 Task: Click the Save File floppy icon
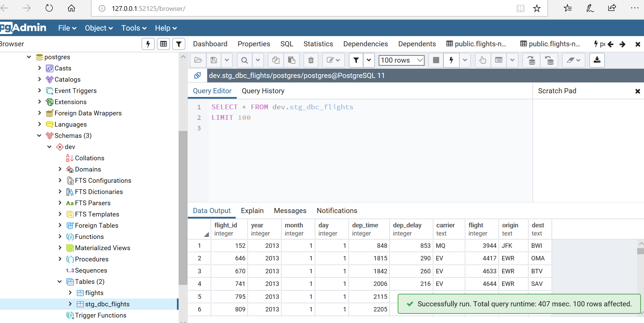214,60
